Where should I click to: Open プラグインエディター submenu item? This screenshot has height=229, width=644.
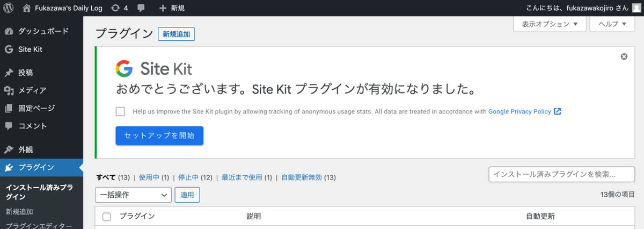coord(39,226)
